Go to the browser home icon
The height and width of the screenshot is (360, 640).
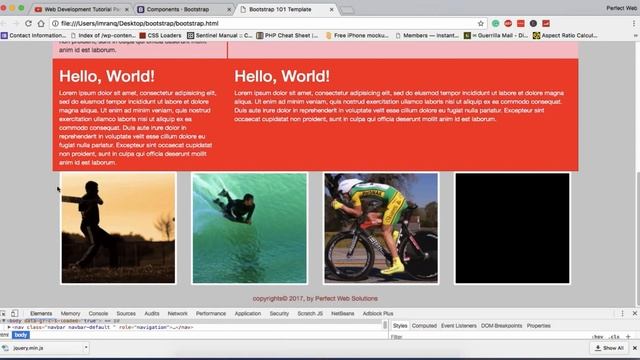41,23
